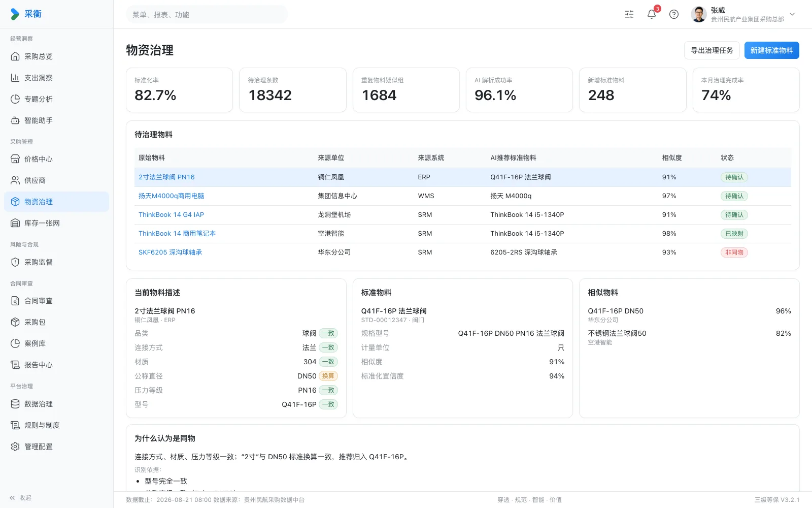Open 价格中心 store icon
The width and height of the screenshot is (812, 508).
point(15,159)
